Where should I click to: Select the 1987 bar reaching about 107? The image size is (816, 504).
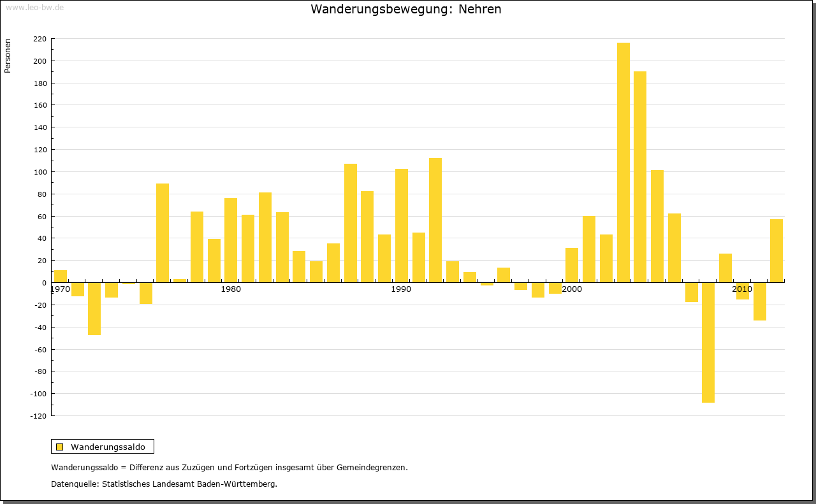351,223
